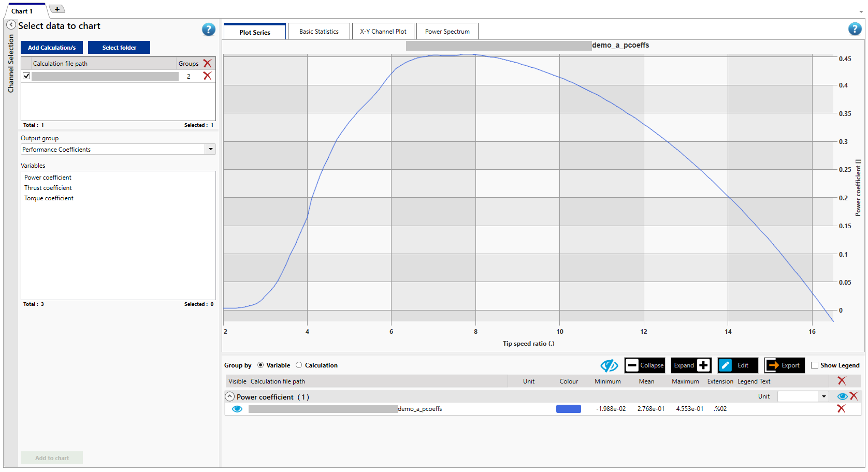Click the Edit button
Image resolution: width=868 pixels, height=472 pixels.
pos(738,365)
